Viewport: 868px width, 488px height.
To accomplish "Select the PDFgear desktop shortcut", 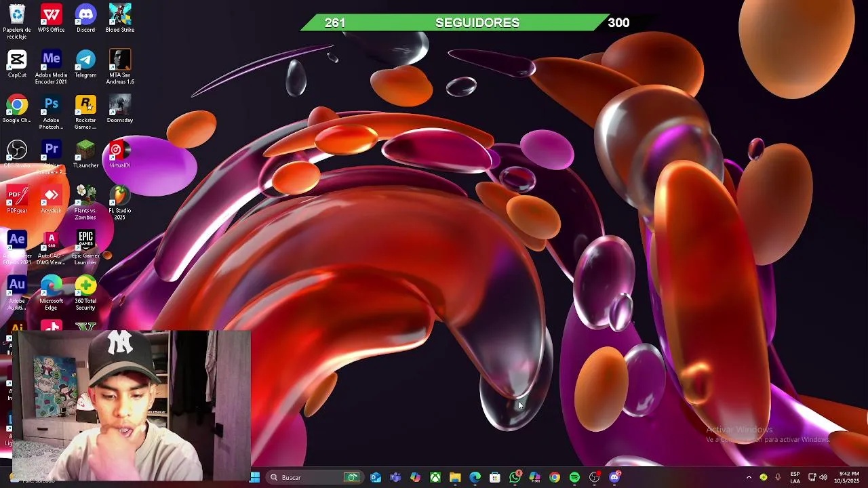I will click(17, 199).
